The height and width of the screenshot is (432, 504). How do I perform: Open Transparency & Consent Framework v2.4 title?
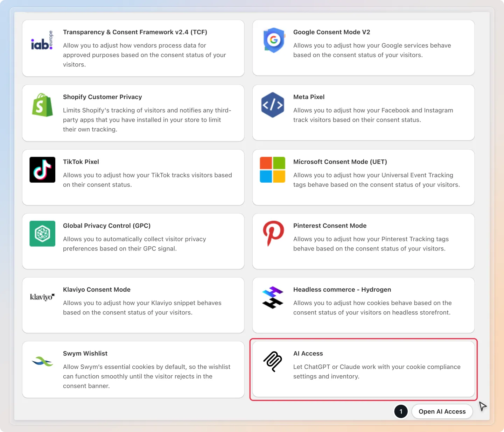(x=135, y=32)
